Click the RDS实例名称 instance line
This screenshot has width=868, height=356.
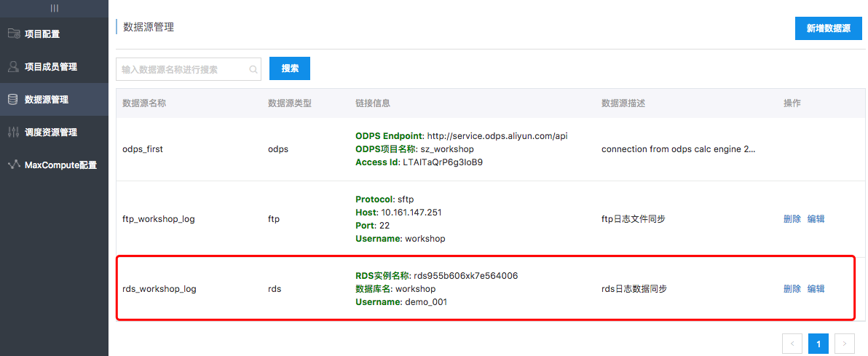(x=437, y=275)
